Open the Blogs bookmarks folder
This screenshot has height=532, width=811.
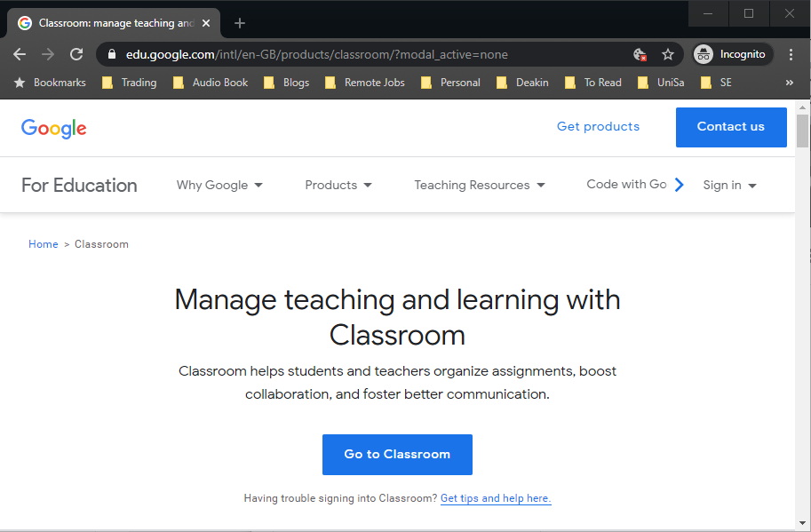pos(287,83)
